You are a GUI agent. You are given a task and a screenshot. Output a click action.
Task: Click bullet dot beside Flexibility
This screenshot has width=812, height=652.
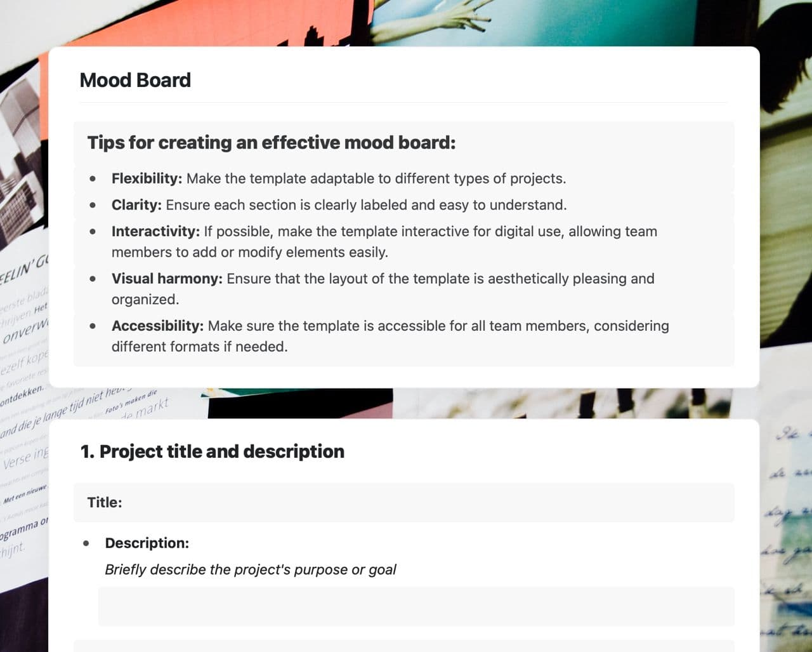[x=93, y=179]
